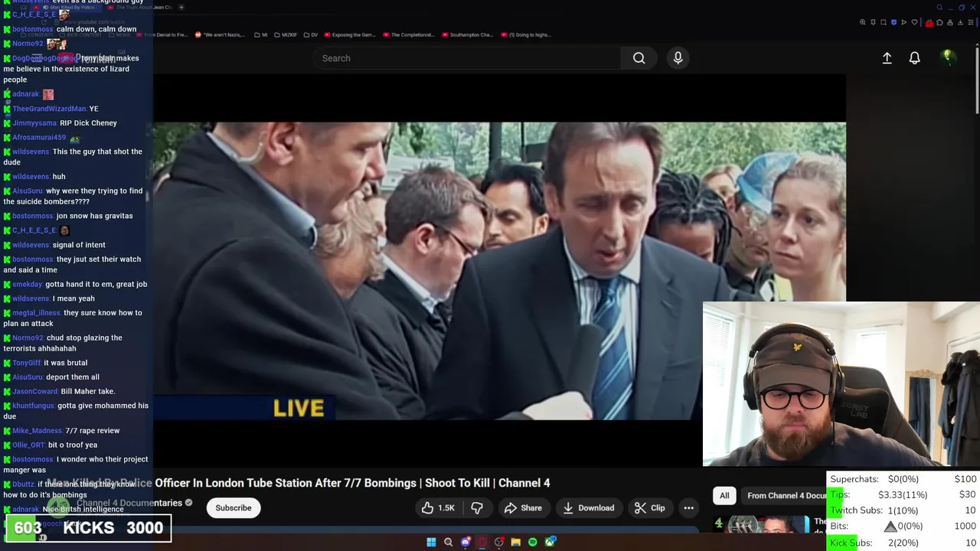Open the Windows Start menu
The height and width of the screenshot is (551, 980).
(431, 542)
